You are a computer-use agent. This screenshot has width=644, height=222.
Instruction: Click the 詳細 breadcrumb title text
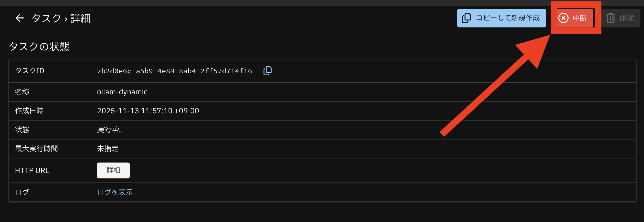pos(80,18)
